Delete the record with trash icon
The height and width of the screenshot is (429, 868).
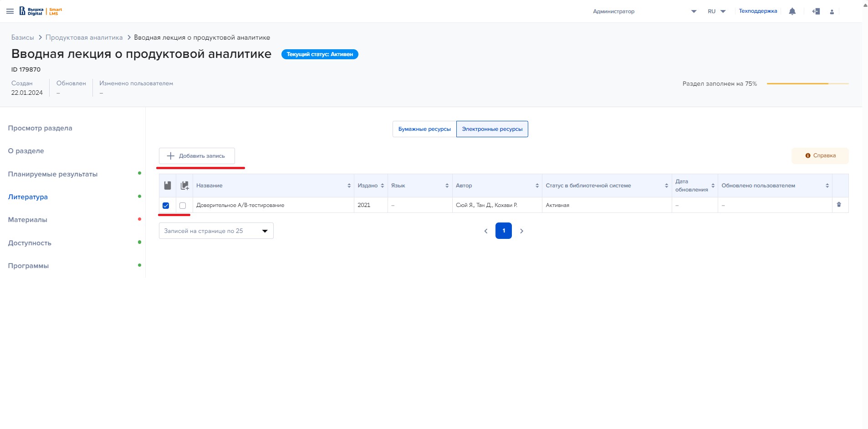838,205
